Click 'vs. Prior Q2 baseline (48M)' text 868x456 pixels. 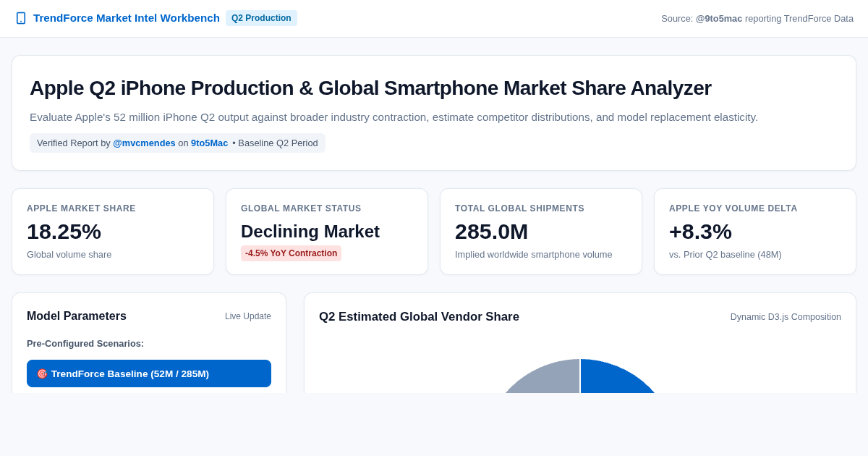tap(726, 255)
